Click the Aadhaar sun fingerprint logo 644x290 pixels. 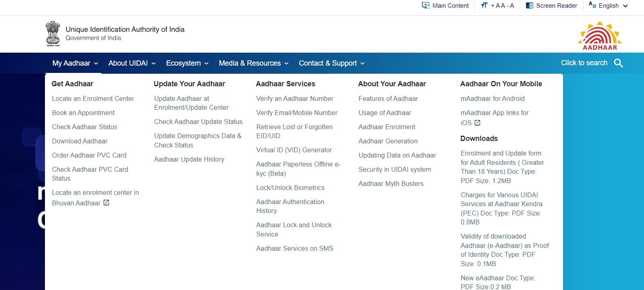[x=599, y=36]
